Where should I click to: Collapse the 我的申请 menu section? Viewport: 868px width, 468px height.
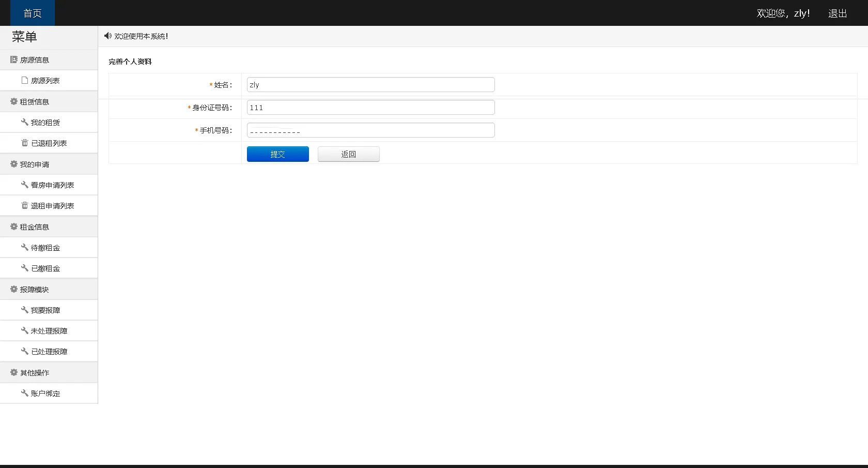tap(49, 164)
